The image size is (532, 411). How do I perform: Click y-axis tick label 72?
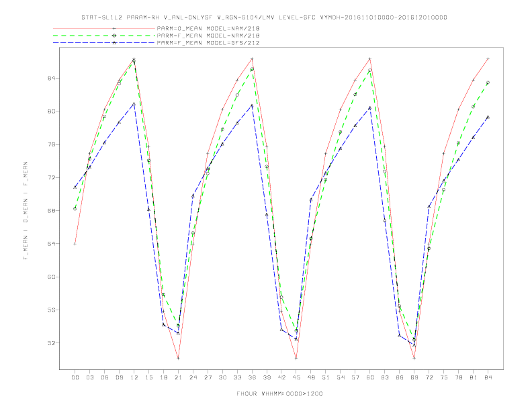click(x=51, y=178)
